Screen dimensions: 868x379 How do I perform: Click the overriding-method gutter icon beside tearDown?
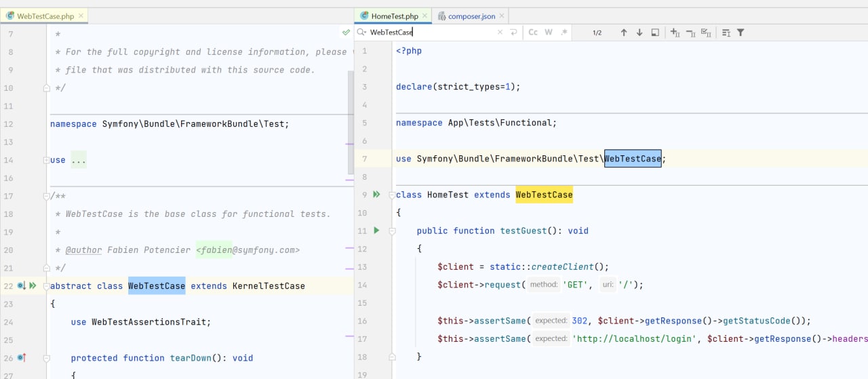point(22,358)
